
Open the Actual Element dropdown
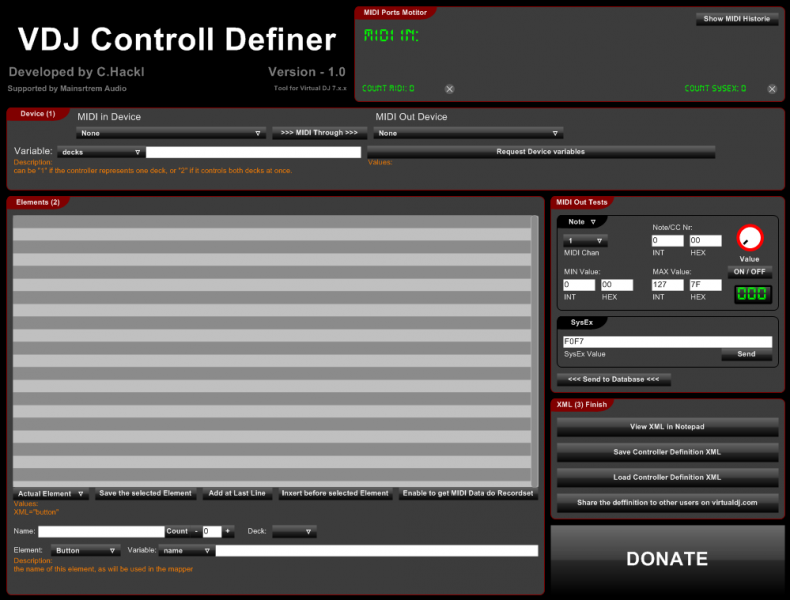click(x=51, y=494)
